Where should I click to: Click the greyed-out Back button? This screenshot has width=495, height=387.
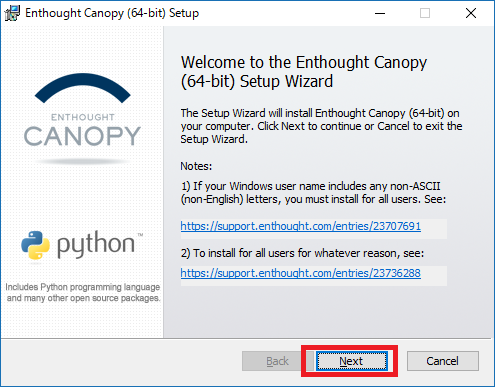[277, 361]
